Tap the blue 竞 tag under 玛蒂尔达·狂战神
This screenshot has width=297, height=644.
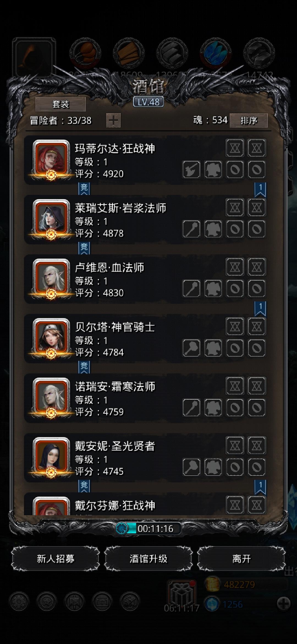click(x=84, y=188)
